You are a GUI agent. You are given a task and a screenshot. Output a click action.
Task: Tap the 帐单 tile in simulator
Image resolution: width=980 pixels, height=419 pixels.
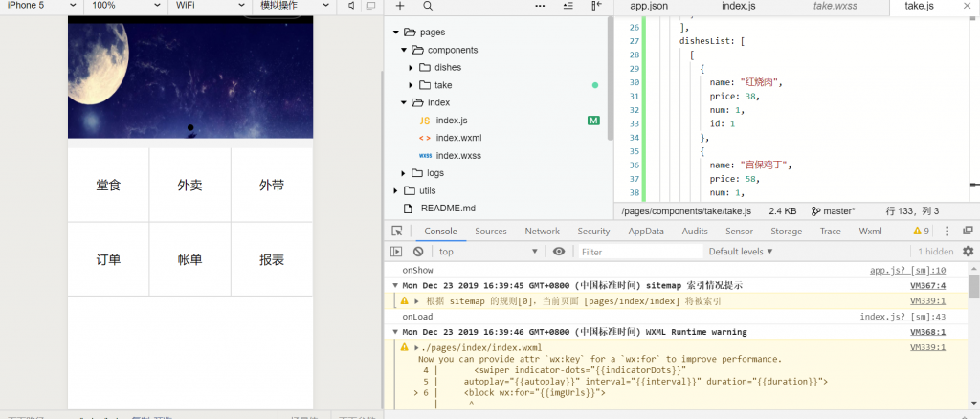click(x=190, y=259)
